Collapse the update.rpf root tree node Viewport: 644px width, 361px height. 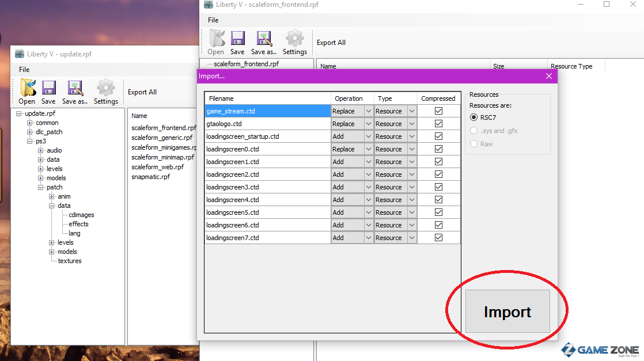(x=18, y=114)
